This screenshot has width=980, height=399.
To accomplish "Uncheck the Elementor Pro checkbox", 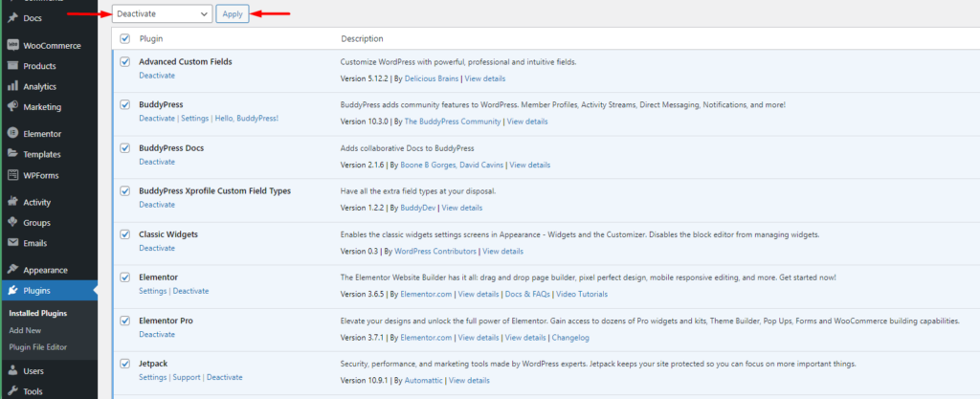I will click(x=125, y=321).
